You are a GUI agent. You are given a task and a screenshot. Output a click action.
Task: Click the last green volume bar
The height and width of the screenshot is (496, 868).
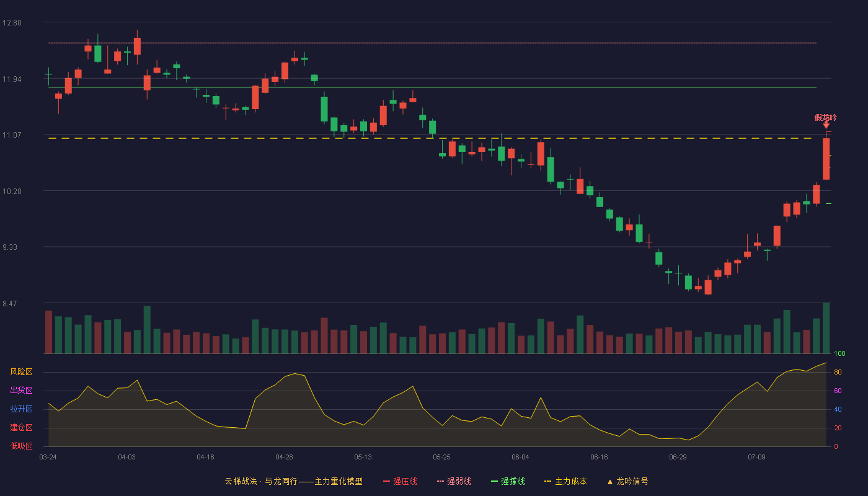coord(826,328)
